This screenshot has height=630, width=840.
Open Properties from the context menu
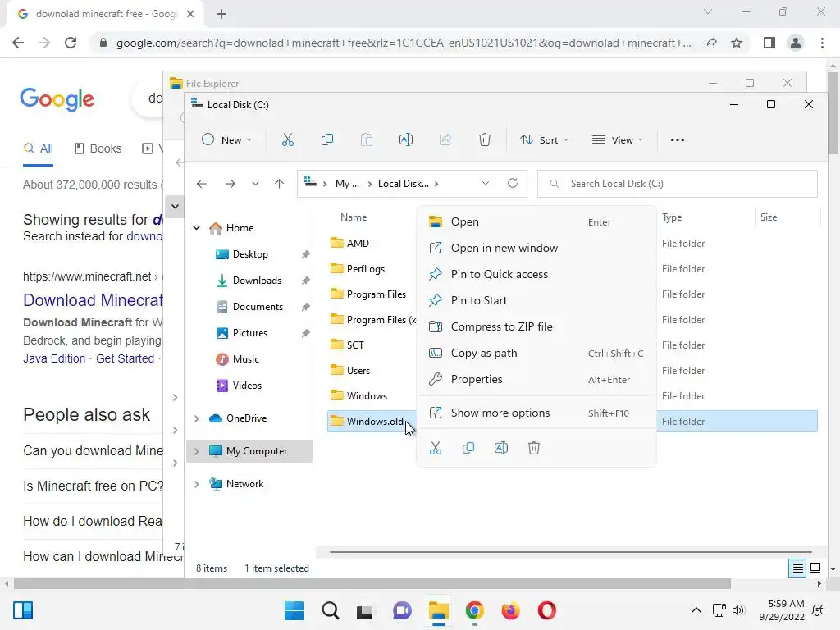point(536,379)
